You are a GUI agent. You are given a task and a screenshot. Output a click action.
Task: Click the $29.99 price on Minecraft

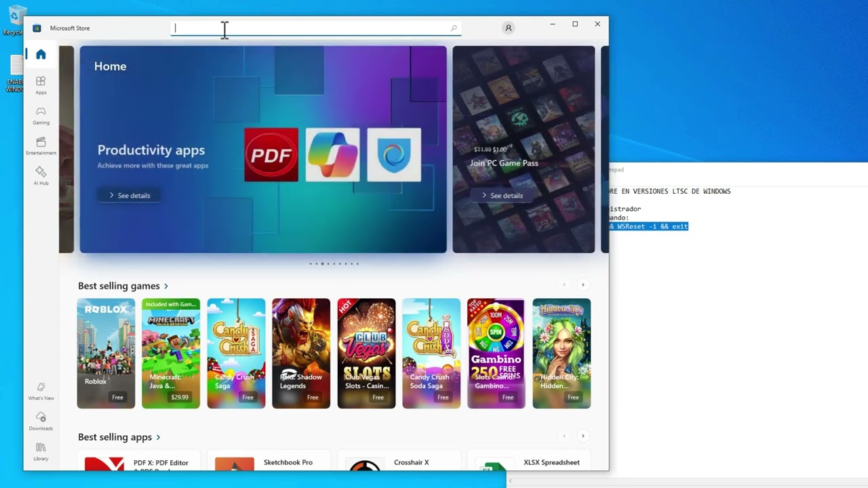(180, 397)
